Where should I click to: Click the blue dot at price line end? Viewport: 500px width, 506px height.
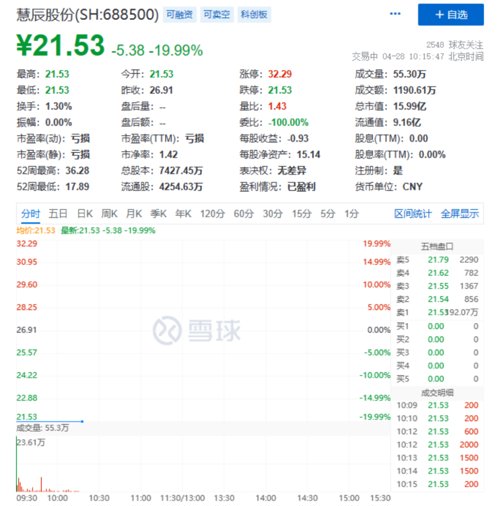click(x=82, y=422)
